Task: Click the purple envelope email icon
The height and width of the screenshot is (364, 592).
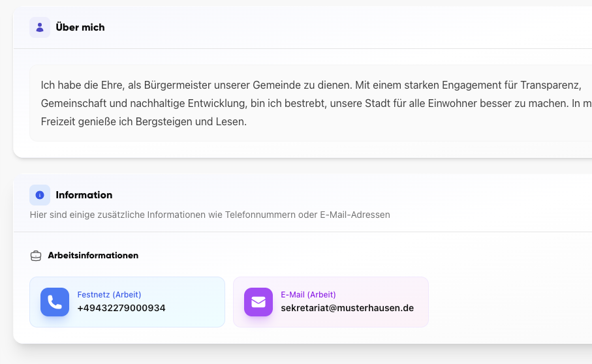Action: pyautogui.click(x=258, y=302)
